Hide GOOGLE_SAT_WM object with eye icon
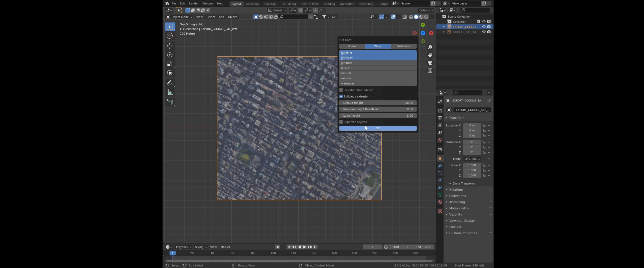Image resolution: width=644 pixels, height=268 pixels. click(x=484, y=32)
